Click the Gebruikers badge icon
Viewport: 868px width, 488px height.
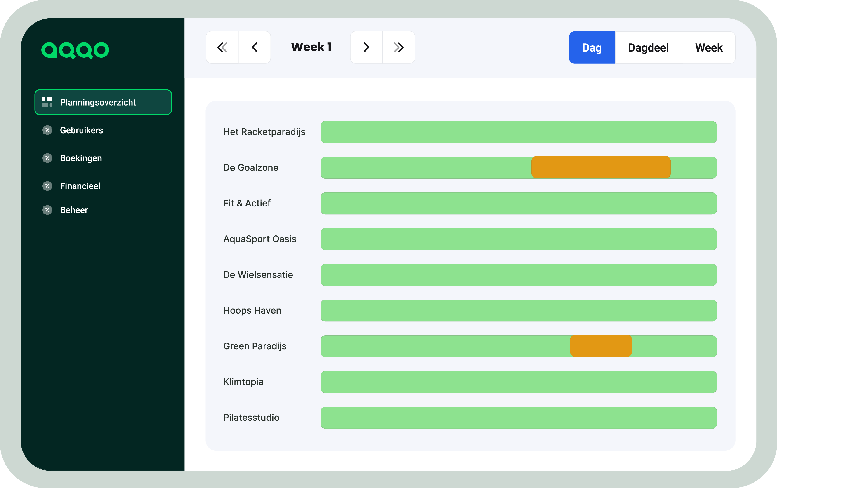47,130
